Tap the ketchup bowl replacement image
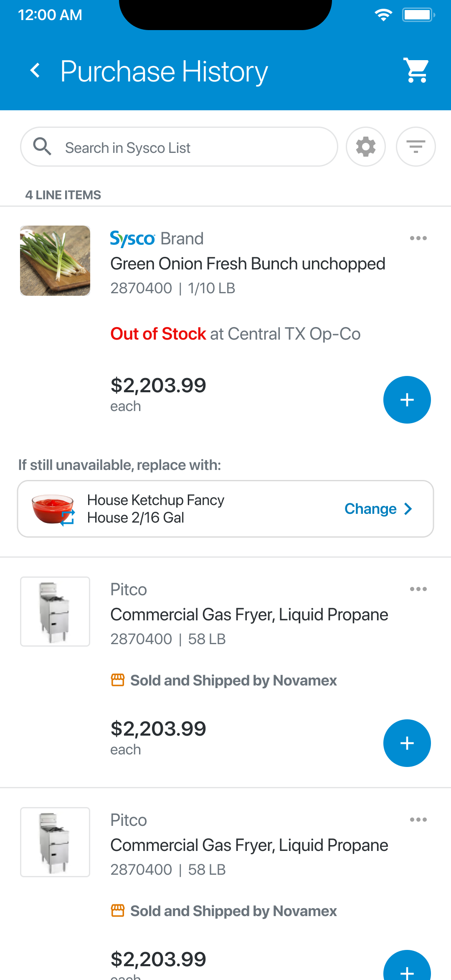451x980 pixels. 53,509
